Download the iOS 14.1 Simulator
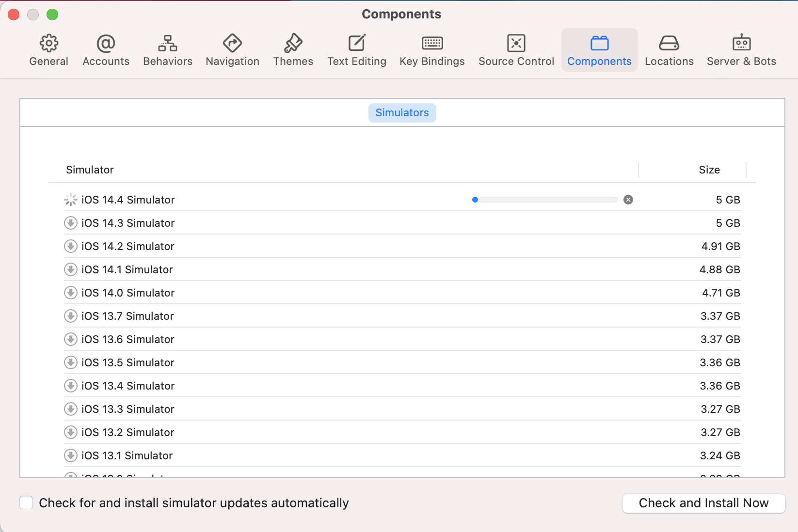Image resolution: width=798 pixels, height=532 pixels. (71, 269)
